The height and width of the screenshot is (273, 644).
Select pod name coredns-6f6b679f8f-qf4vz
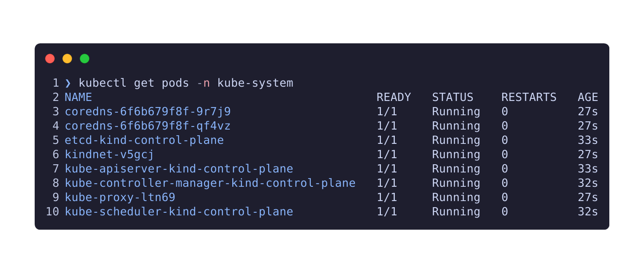(x=148, y=126)
